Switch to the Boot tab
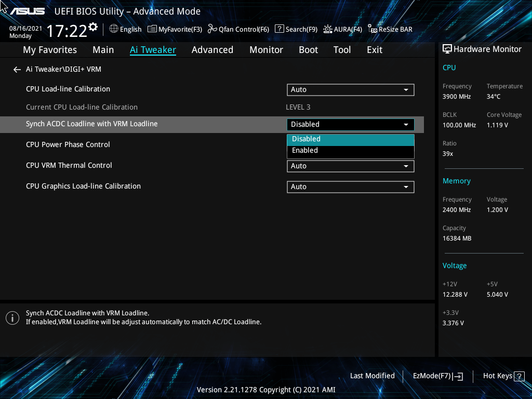The width and height of the screenshot is (532, 399). (309, 50)
